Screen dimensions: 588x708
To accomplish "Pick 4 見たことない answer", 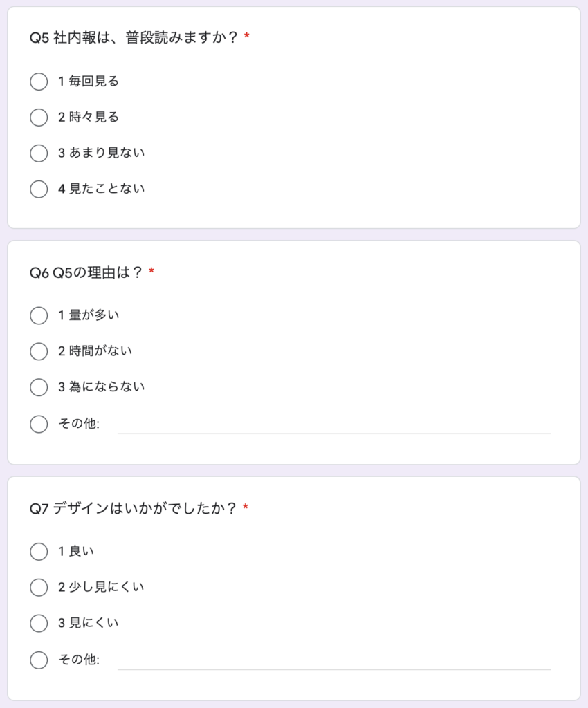I will [x=39, y=189].
